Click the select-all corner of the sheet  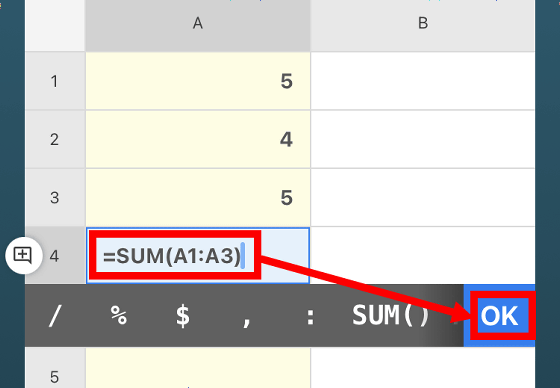coord(55,25)
